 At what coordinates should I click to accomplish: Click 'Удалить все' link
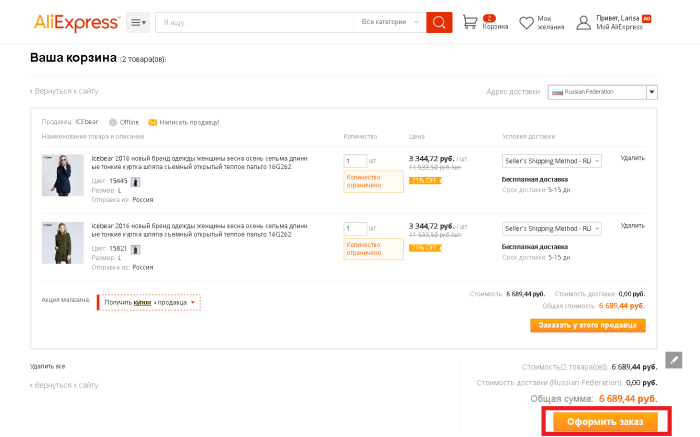click(x=47, y=367)
